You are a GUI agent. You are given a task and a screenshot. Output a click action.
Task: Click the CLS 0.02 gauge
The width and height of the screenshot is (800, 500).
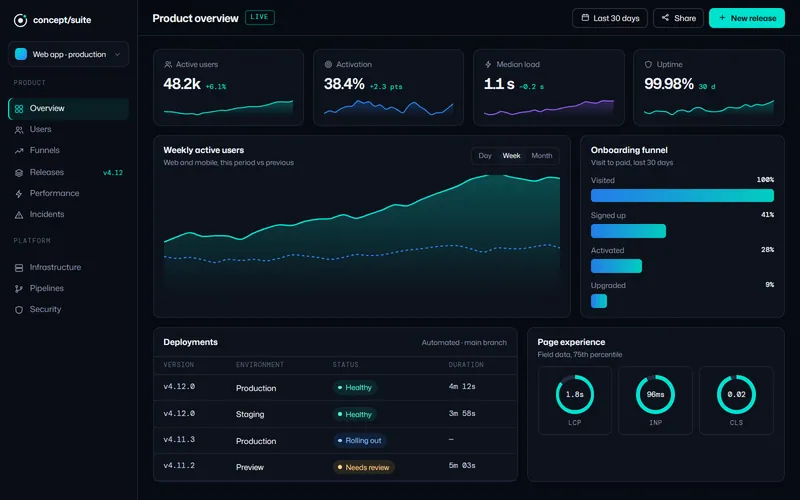(x=736, y=394)
